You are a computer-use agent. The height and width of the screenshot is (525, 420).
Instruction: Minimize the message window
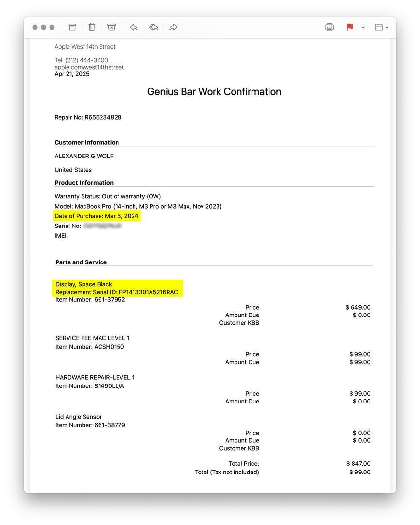(x=44, y=27)
